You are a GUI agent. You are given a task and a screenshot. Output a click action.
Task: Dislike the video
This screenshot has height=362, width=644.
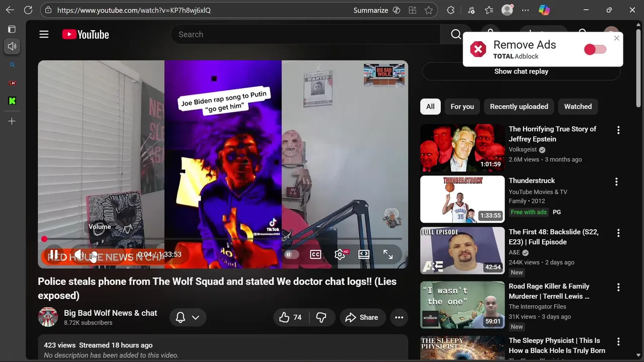(x=321, y=317)
